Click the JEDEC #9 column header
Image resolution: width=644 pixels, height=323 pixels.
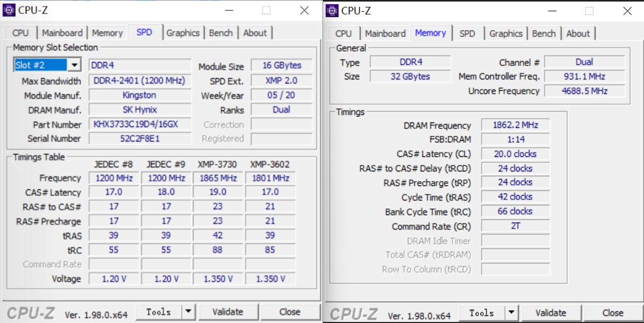pyautogui.click(x=166, y=164)
